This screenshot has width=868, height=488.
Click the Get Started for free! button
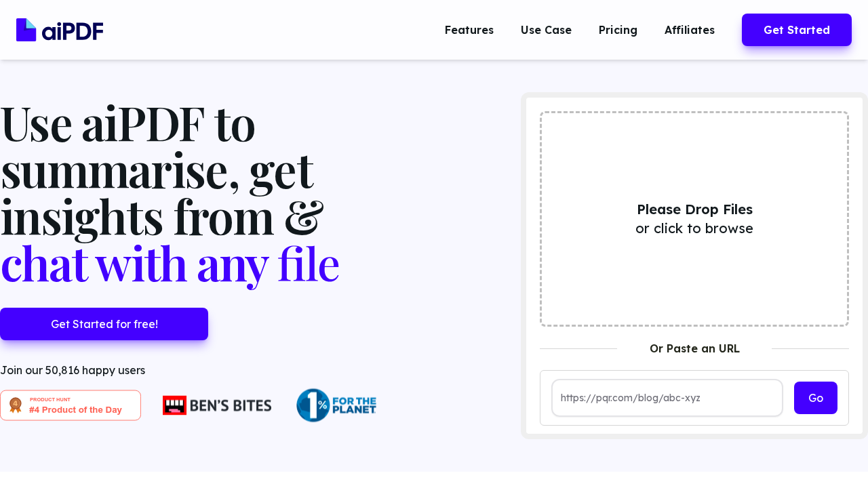(104, 324)
